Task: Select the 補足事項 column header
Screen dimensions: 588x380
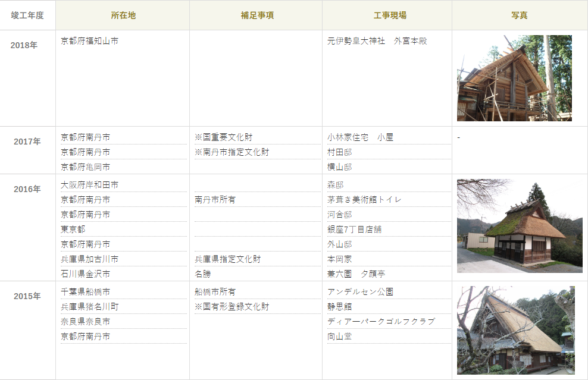Action: (256, 15)
